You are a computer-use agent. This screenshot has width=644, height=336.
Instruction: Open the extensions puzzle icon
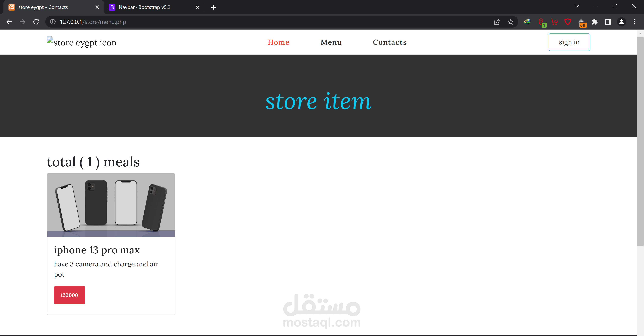tap(595, 22)
